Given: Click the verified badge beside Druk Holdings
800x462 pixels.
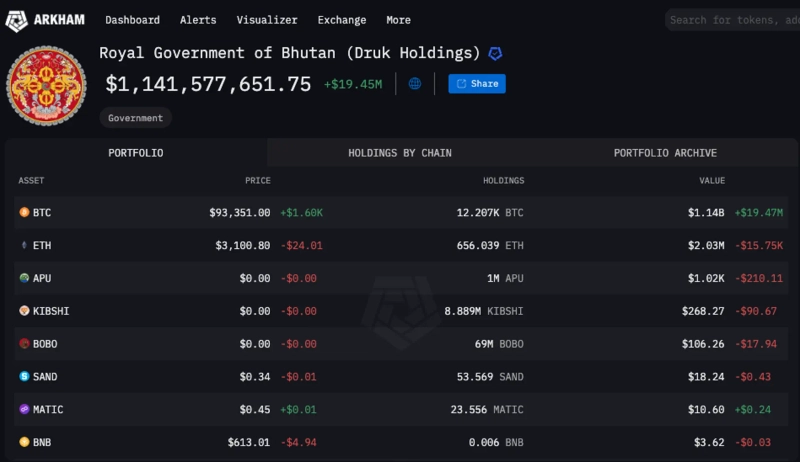Looking at the screenshot, I should click(x=495, y=53).
